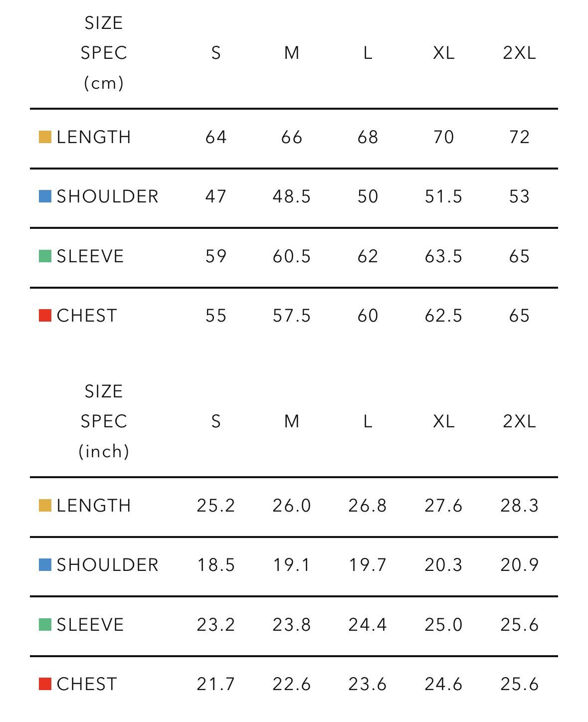Click the blue SHOULDER swatch in inch table

click(45, 565)
